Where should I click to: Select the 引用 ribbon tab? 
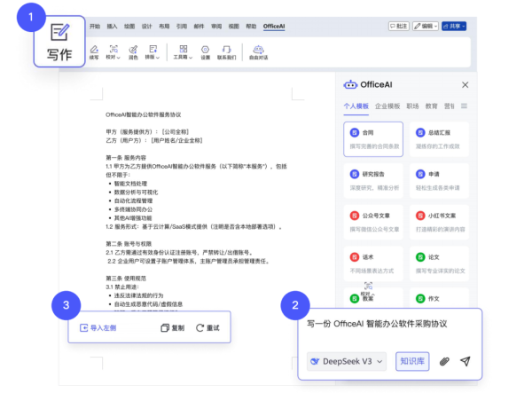(182, 26)
